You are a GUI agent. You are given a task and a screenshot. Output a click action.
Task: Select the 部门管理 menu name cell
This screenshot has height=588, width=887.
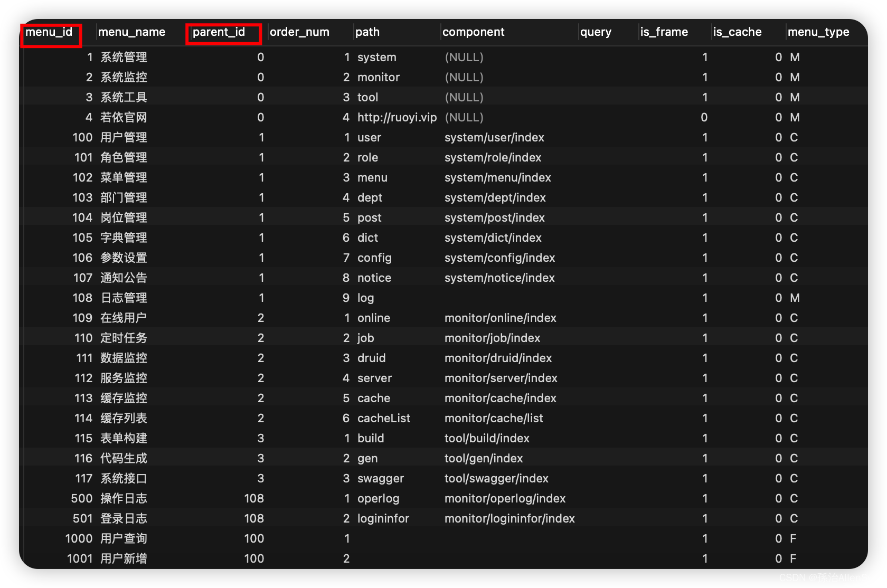pyautogui.click(x=124, y=197)
